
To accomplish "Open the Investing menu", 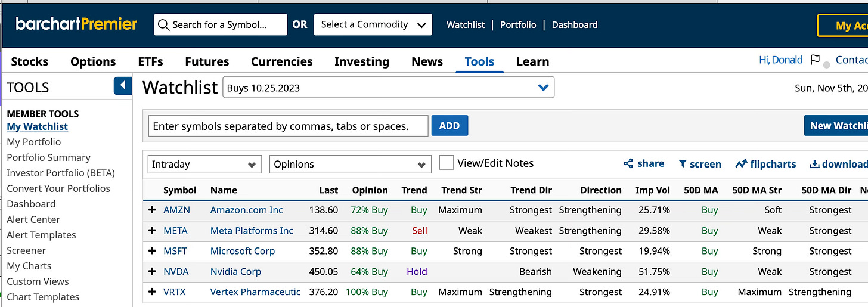I will (362, 61).
